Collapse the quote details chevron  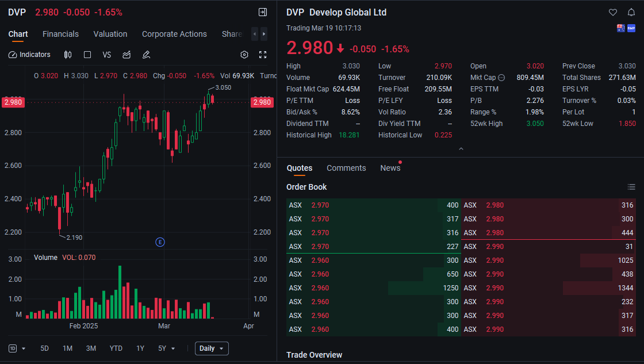(461, 149)
